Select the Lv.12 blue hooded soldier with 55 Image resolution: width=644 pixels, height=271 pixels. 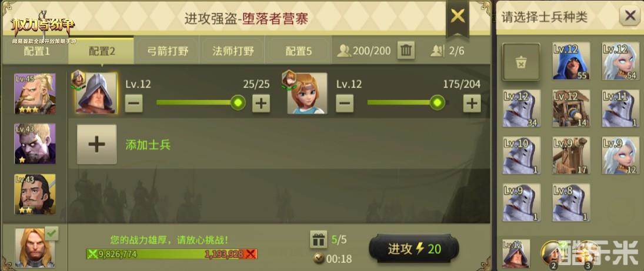tap(571, 61)
